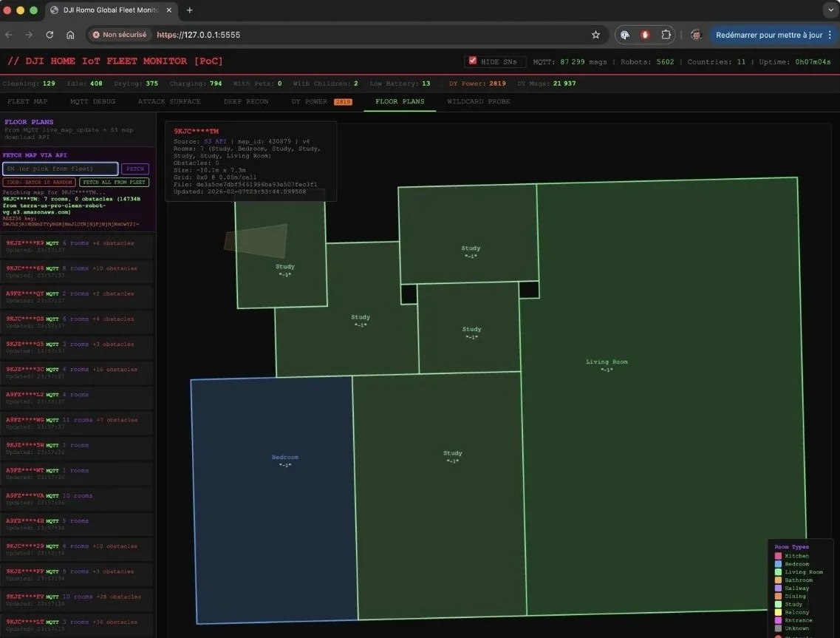Switch to the FLEET MAP tab
Screen dimensions: 840x638
pyautogui.click(x=27, y=101)
